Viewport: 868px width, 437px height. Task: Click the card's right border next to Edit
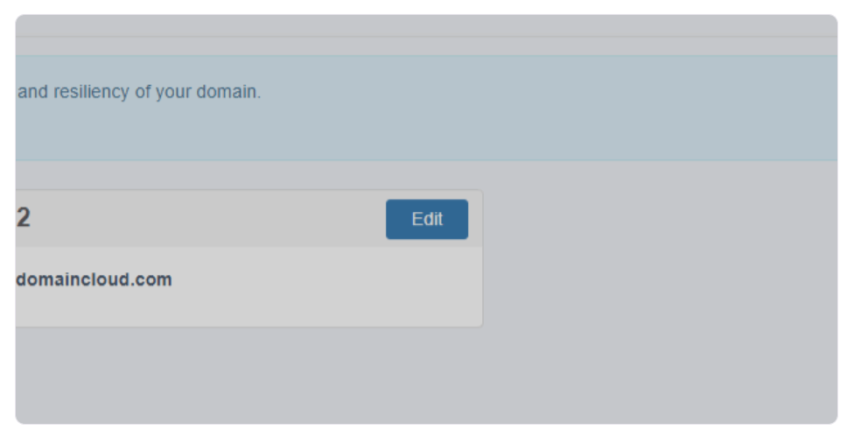click(x=482, y=219)
